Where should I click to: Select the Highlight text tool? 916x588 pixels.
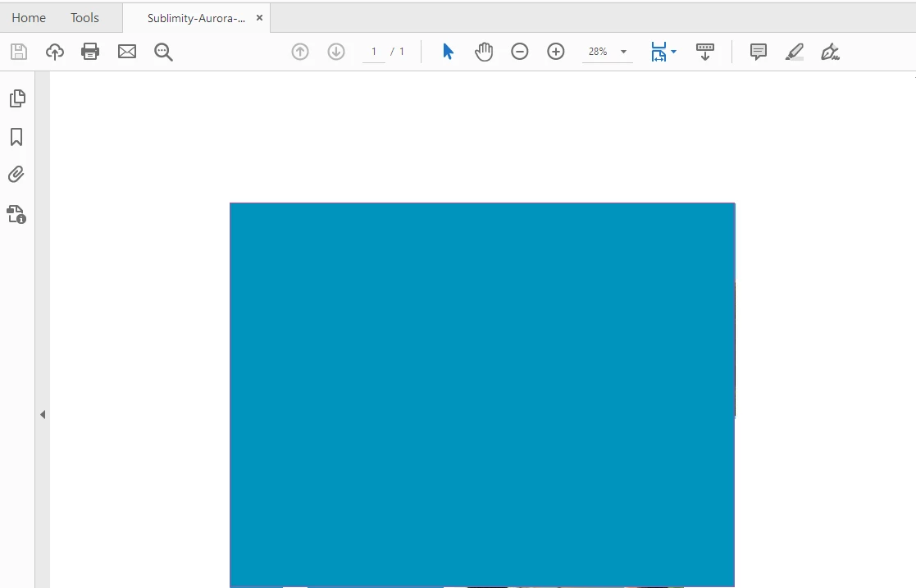coord(794,52)
